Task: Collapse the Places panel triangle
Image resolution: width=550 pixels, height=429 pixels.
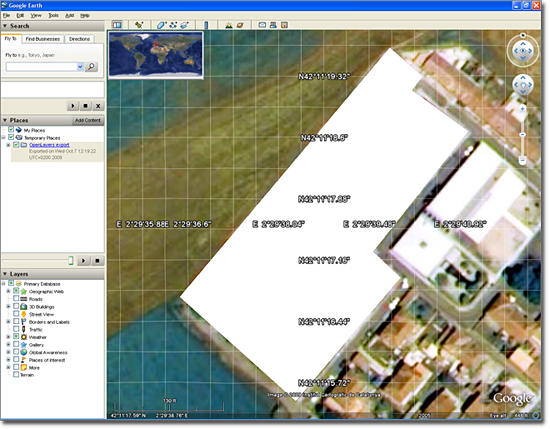Action: click(5, 120)
